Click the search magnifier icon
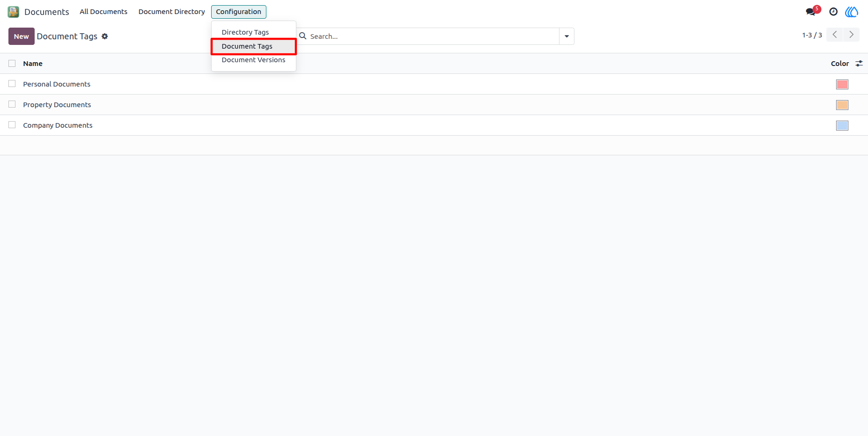 point(303,36)
